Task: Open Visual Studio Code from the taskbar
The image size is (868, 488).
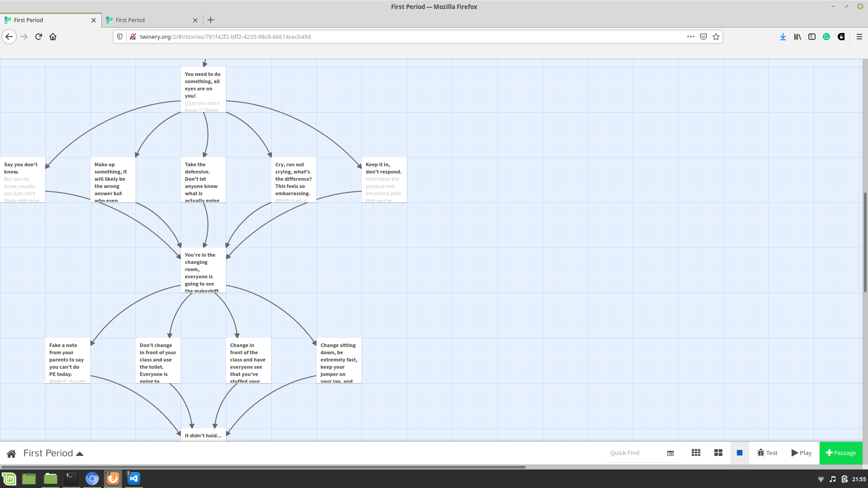Action: point(134,479)
